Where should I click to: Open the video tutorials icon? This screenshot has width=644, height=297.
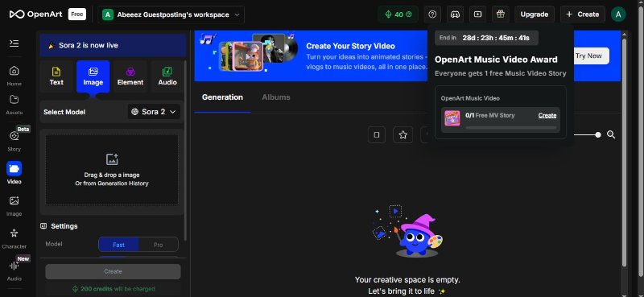coord(477,14)
